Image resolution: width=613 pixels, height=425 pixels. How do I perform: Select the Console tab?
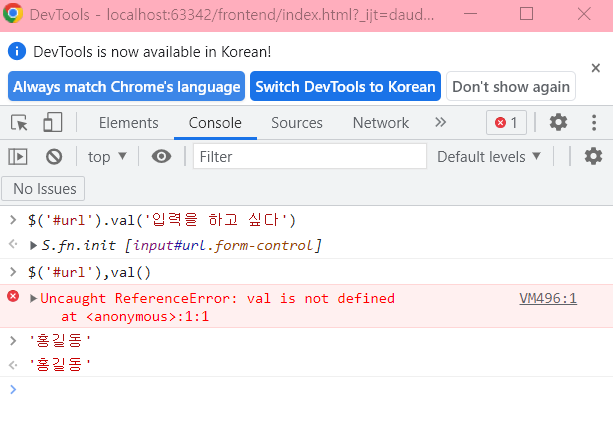point(215,123)
